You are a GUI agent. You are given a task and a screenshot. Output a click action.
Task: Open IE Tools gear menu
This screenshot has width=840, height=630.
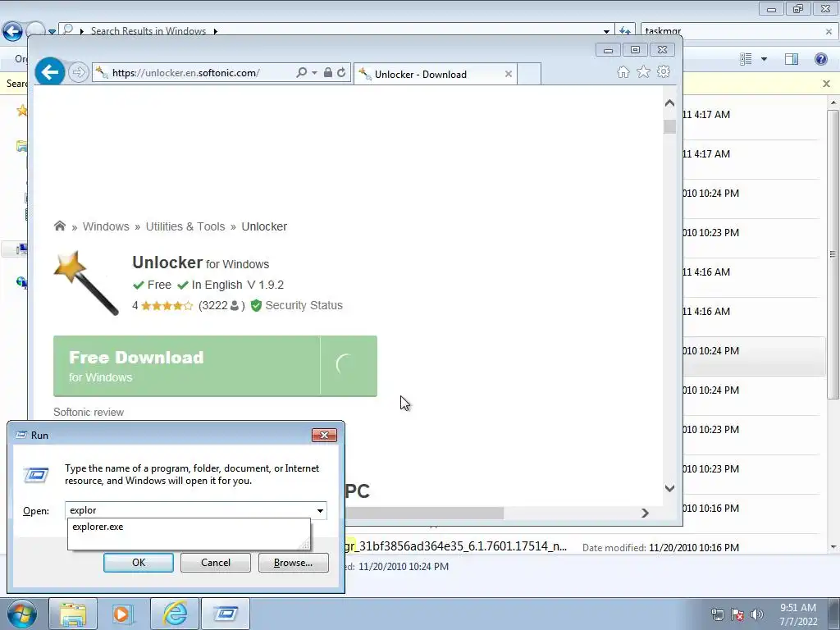664,71
